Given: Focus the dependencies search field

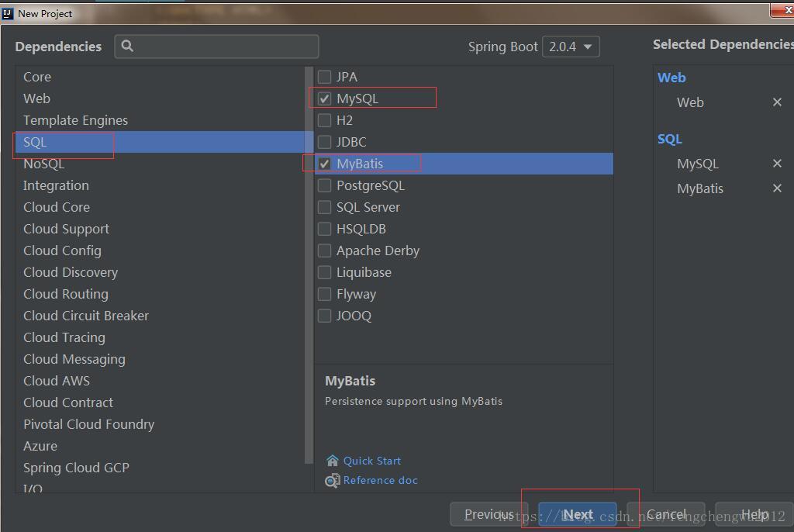Looking at the screenshot, I should (217, 47).
